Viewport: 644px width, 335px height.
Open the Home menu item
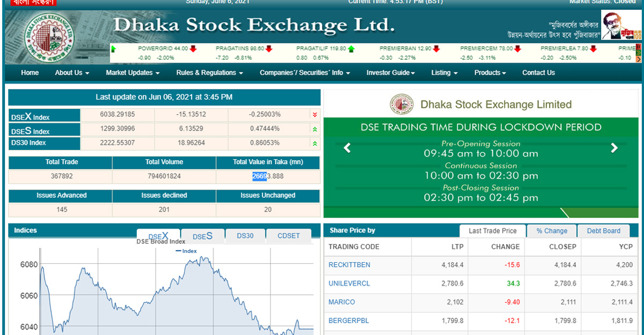pyautogui.click(x=30, y=73)
